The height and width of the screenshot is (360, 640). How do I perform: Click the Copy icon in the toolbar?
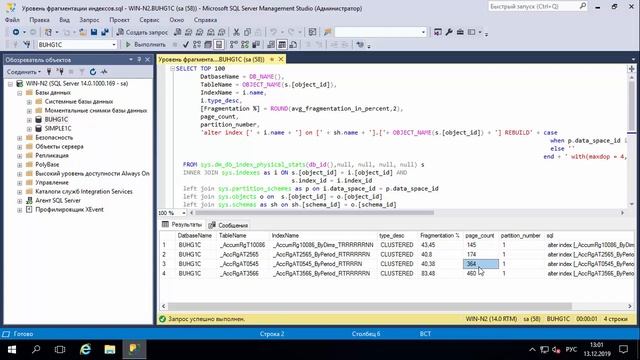tap(247, 32)
